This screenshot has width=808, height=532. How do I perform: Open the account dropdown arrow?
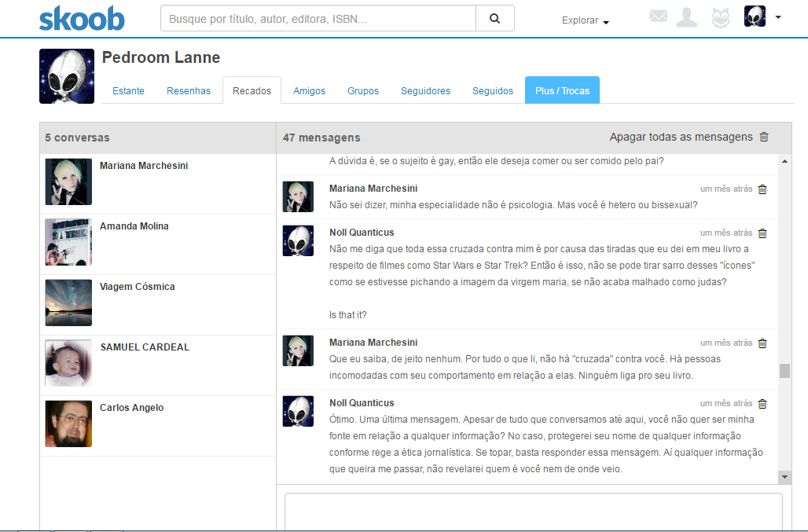(x=778, y=17)
